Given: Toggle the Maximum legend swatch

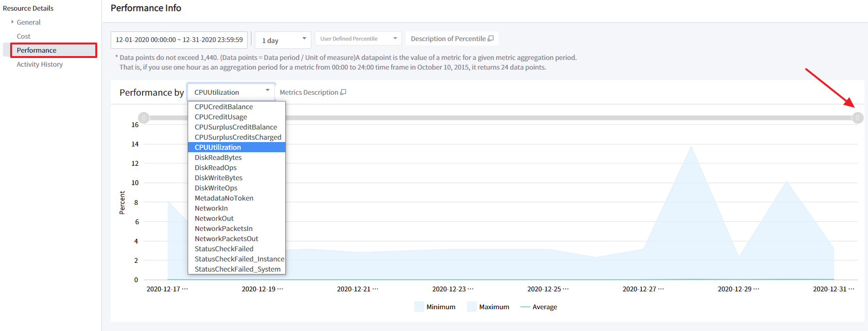Looking at the screenshot, I should tap(471, 307).
